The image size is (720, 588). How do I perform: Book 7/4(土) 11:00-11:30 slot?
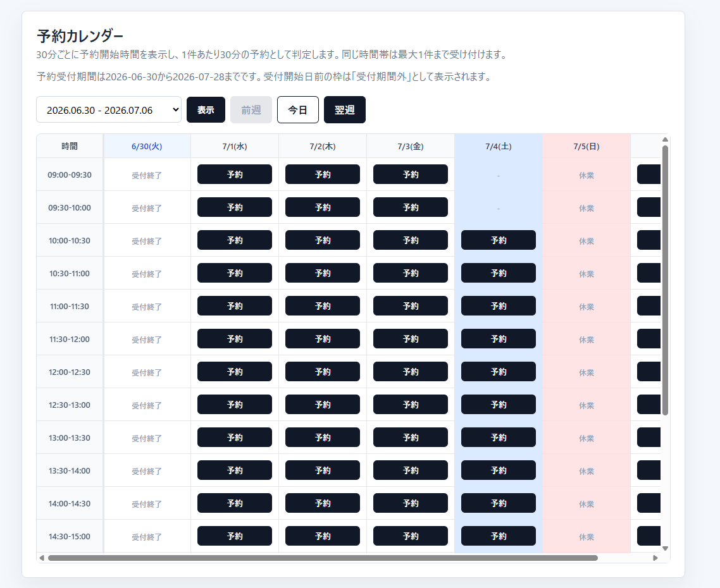click(498, 306)
